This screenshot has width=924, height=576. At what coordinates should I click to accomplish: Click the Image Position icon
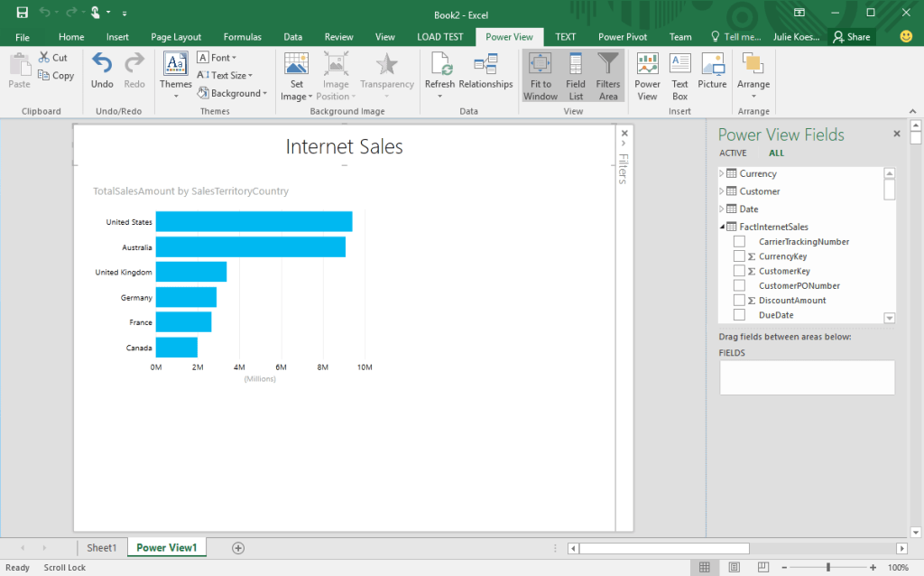[x=336, y=64]
